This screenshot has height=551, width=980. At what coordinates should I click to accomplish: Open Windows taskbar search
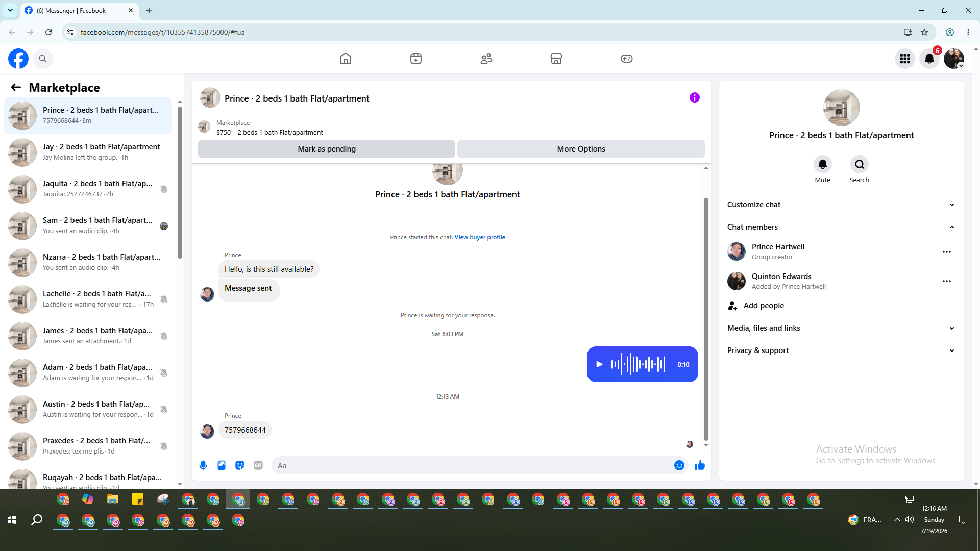[37, 520]
